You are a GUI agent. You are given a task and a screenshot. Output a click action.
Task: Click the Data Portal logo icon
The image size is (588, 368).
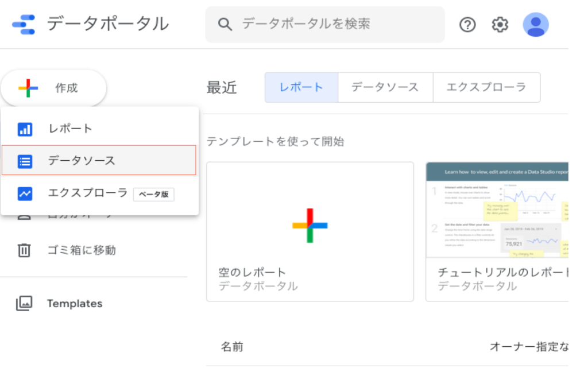click(x=24, y=24)
